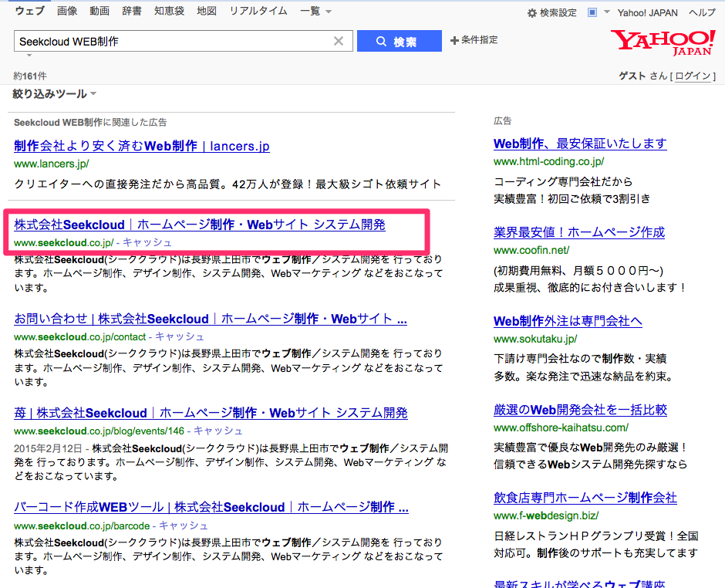Switch to the 地図 map tab
This screenshot has width=725, height=588.
coord(207,11)
